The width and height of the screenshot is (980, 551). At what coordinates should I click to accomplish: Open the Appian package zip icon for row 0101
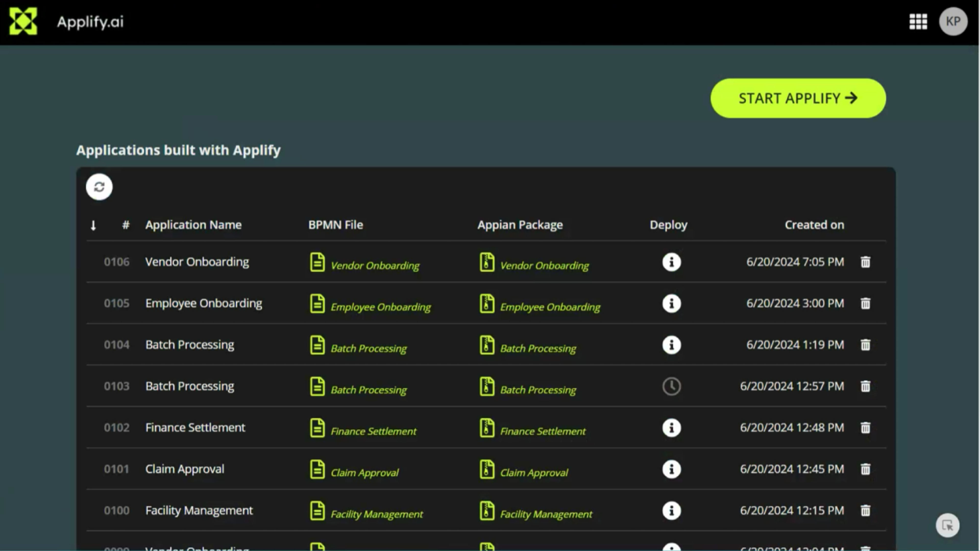(487, 469)
